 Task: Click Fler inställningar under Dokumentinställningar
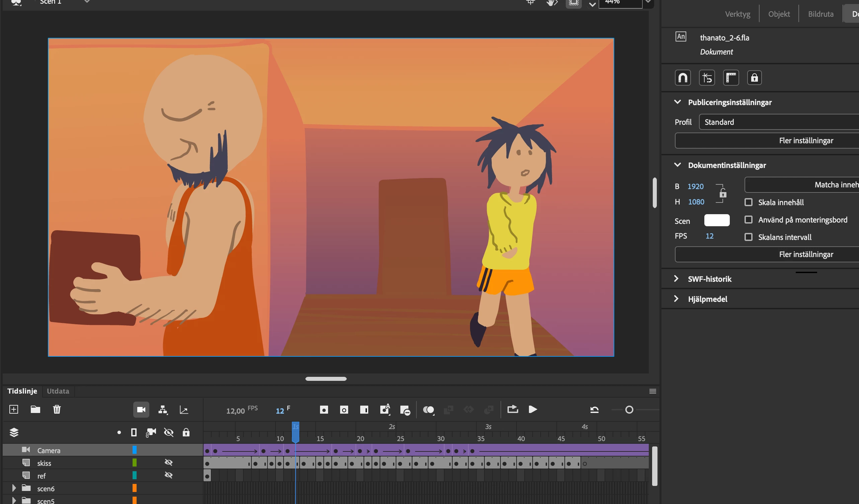click(806, 254)
